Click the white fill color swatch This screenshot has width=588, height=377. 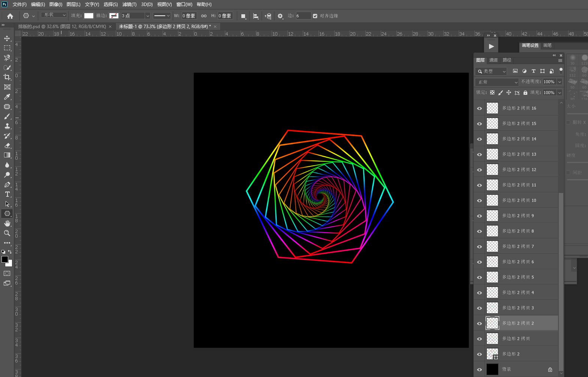coord(89,16)
